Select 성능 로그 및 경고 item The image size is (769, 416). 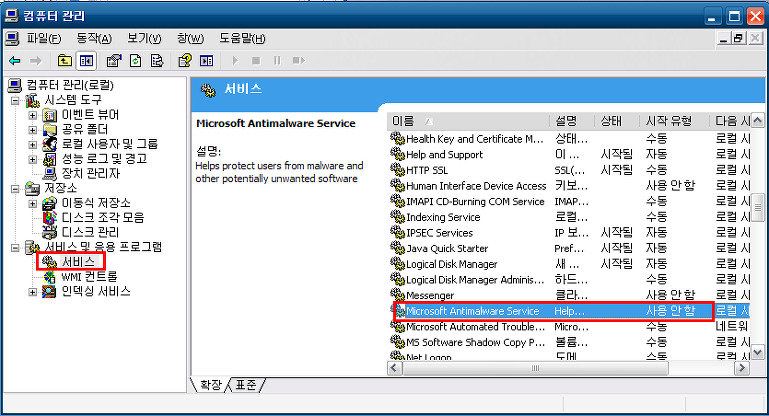[104, 159]
